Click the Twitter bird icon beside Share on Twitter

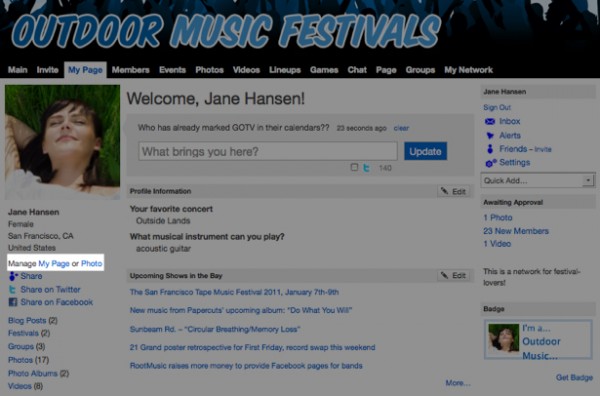click(x=13, y=290)
